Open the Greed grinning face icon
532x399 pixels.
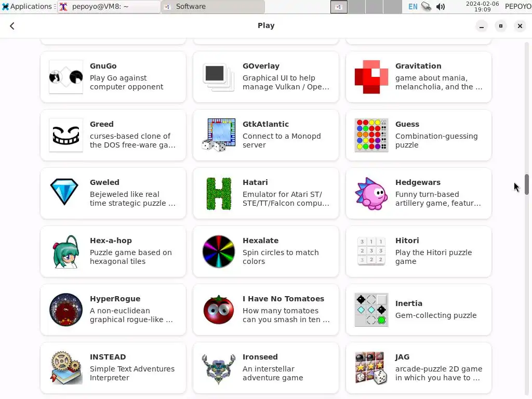(x=66, y=135)
